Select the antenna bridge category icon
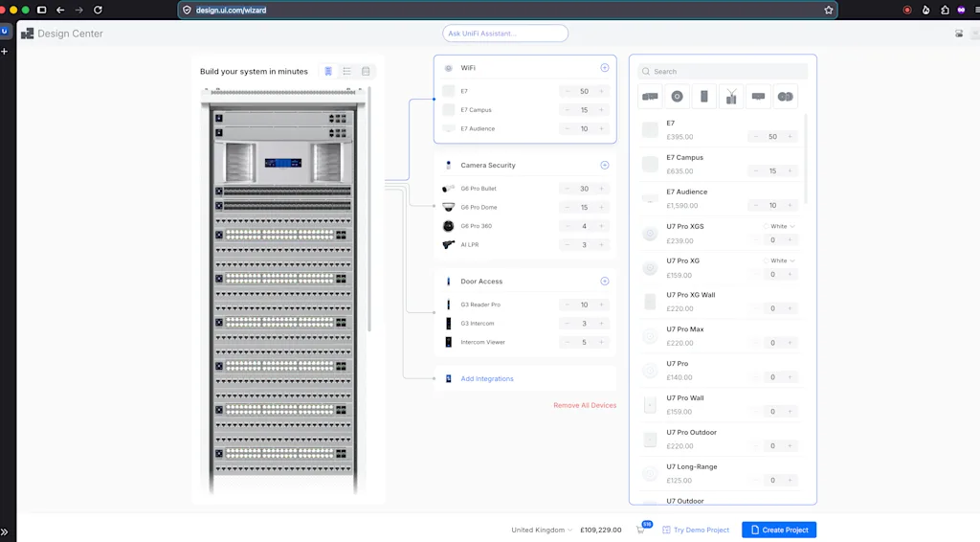The width and height of the screenshot is (980, 542). click(731, 97)
